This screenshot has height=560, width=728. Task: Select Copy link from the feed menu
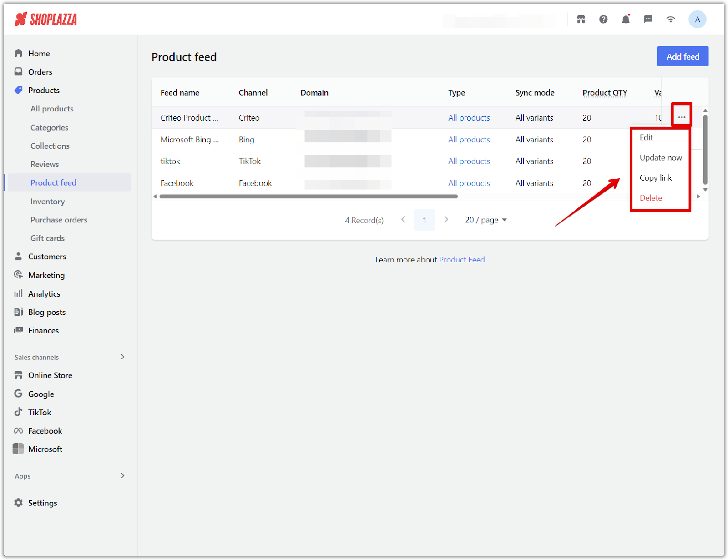[655, 178]
